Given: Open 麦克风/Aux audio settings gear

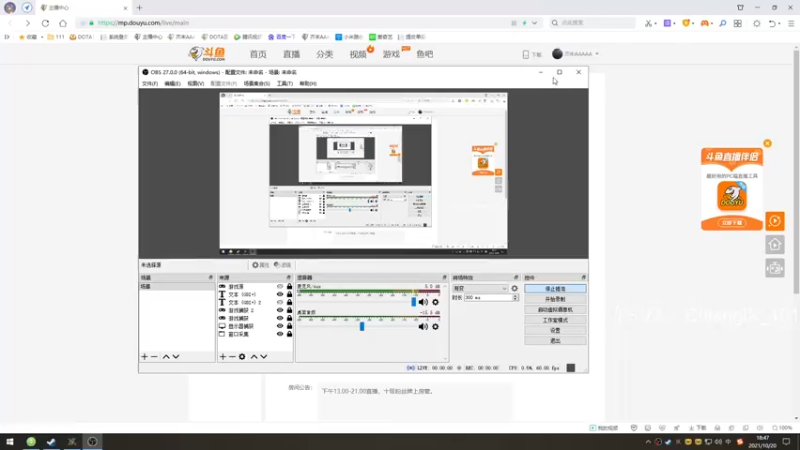Looking at the screenshot, I should coord(435,302).
